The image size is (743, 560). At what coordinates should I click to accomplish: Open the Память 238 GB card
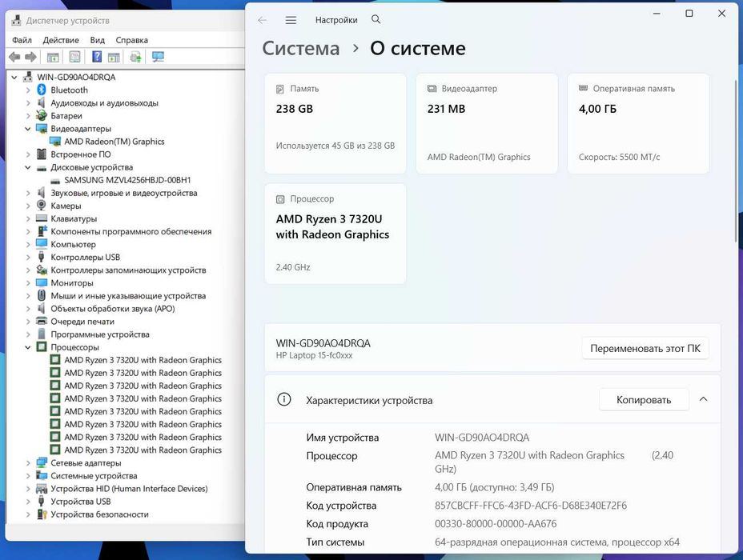(335, 123)
